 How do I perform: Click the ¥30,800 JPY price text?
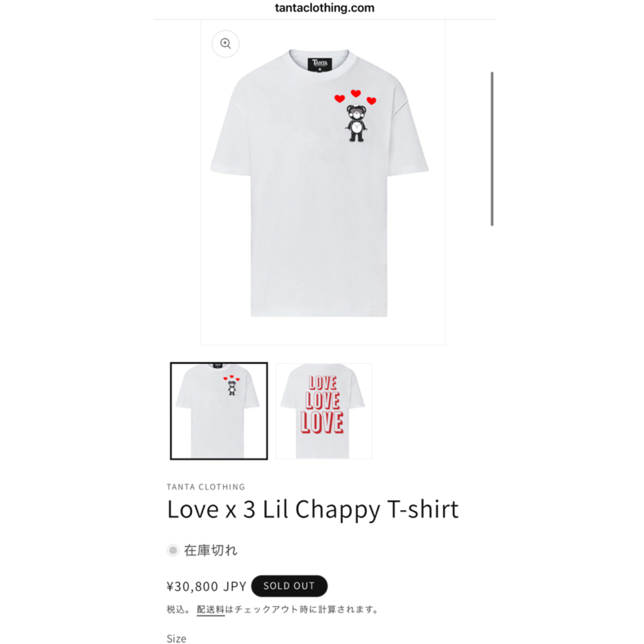(x=206, y=586)
